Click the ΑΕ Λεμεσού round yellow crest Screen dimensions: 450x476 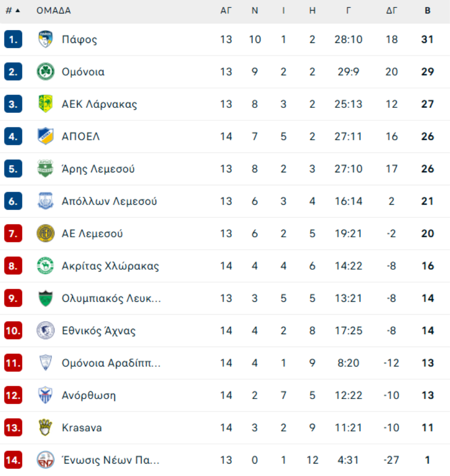pos(45,233)
